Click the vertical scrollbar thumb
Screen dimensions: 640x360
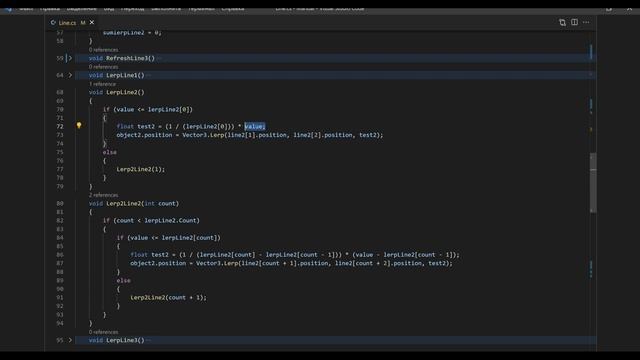(593, 182)
